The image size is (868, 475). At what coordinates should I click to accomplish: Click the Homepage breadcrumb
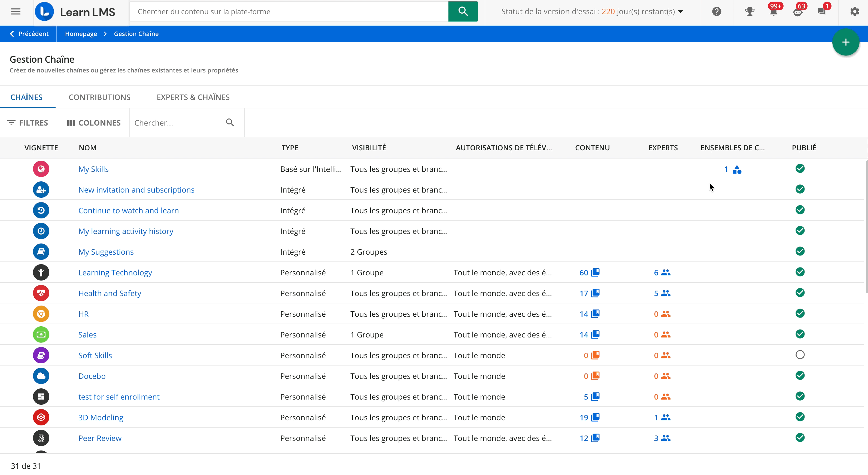[81, 34]
